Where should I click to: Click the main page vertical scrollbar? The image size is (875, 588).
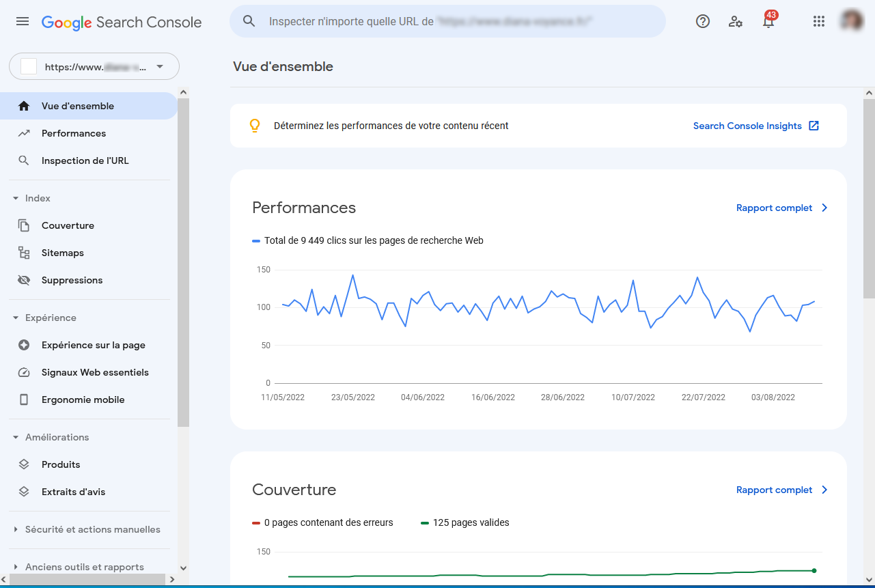(869, 198)
